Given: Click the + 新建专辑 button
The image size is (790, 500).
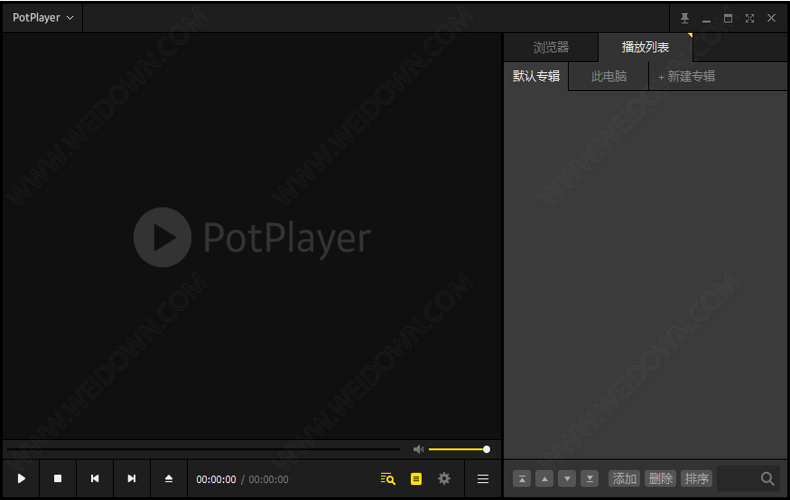Looking at the screenshot, I should (x=687, y=76).
